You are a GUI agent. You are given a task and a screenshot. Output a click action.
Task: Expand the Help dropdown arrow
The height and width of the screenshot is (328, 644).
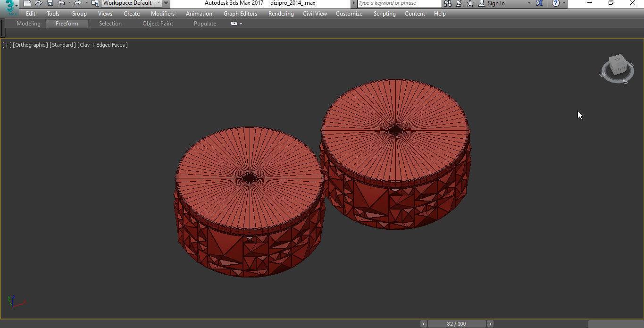pos(564,3)
